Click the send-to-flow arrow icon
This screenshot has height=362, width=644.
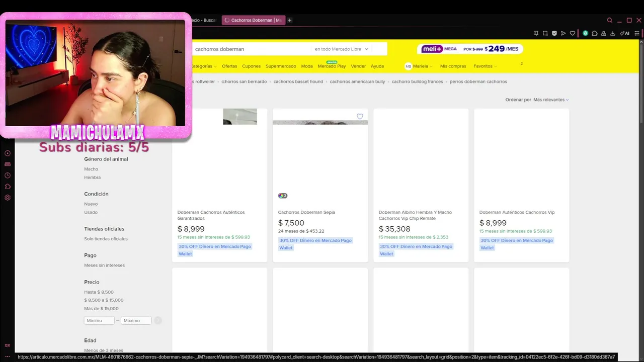coord(563,33)
